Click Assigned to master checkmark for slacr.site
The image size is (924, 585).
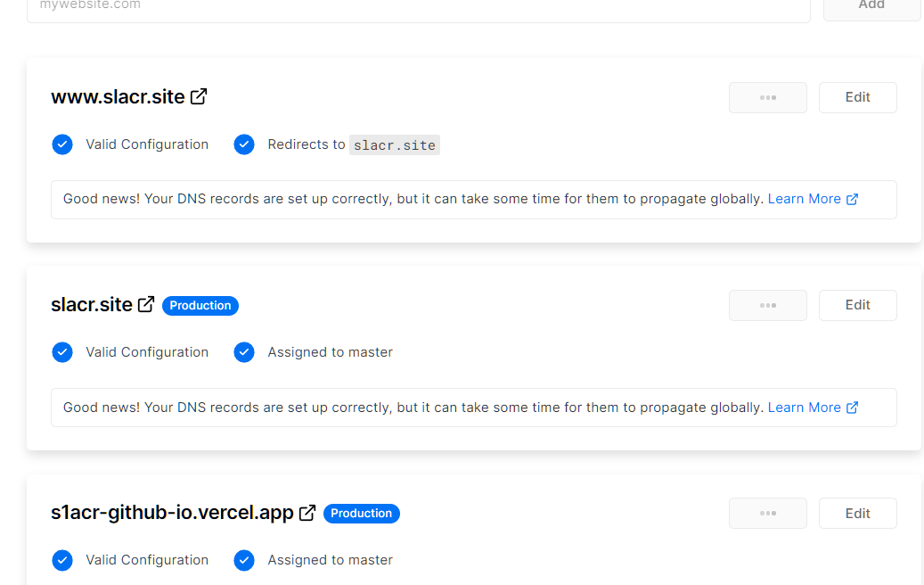(244, 352)
